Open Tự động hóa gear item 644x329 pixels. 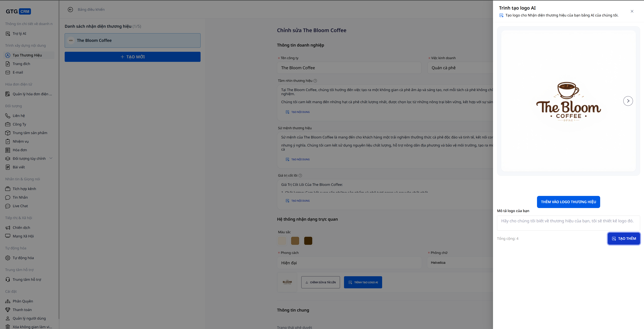23,258
